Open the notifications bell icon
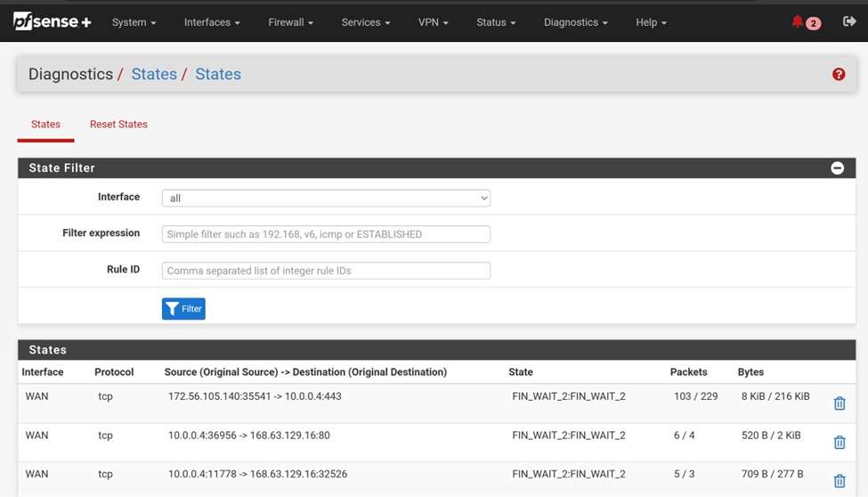868x497 pixels. (797, 21)
